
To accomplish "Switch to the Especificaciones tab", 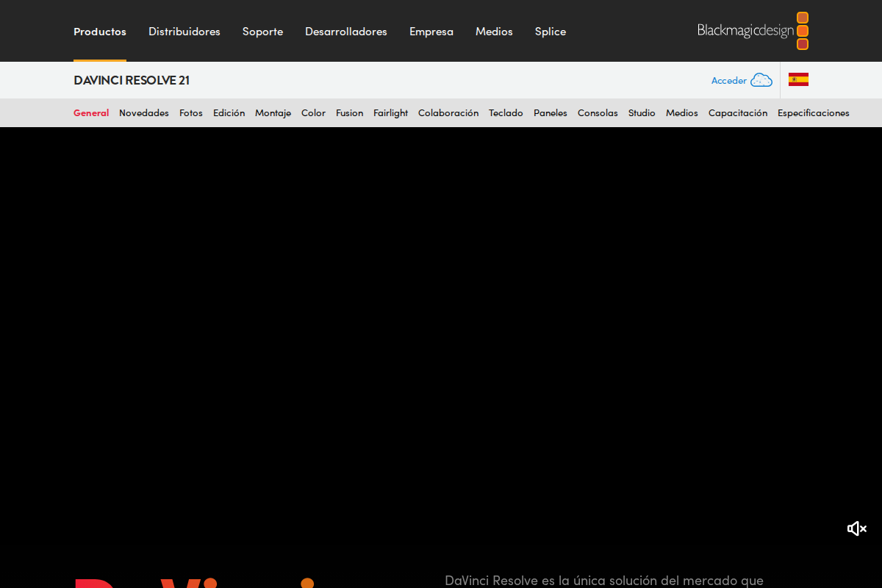I will 814,113.
